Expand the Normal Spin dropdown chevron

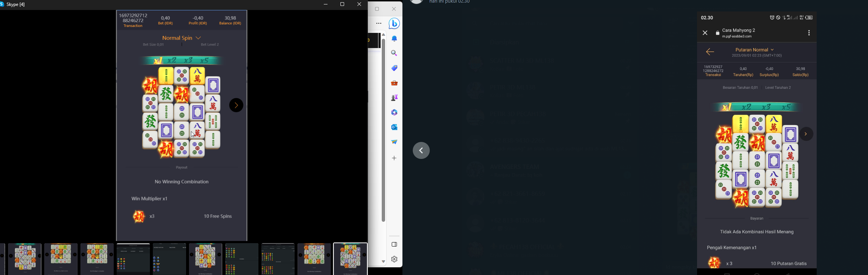pos(198,38)
